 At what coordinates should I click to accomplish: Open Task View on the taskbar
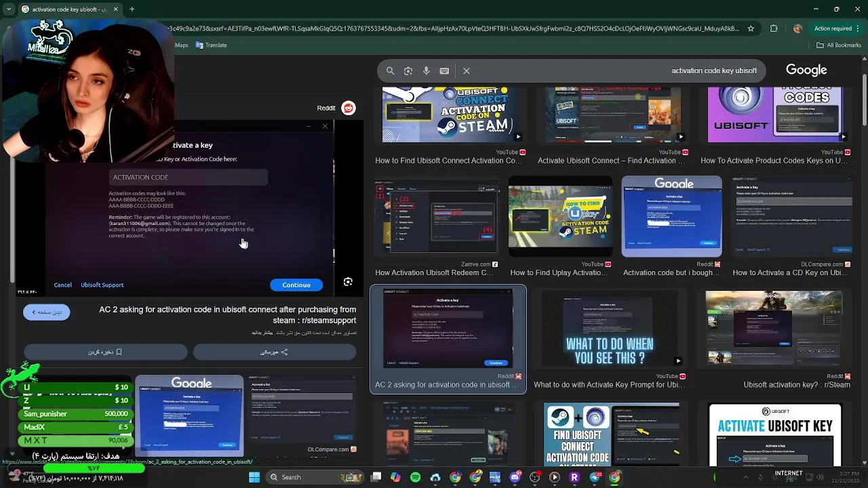pos(376,477)
